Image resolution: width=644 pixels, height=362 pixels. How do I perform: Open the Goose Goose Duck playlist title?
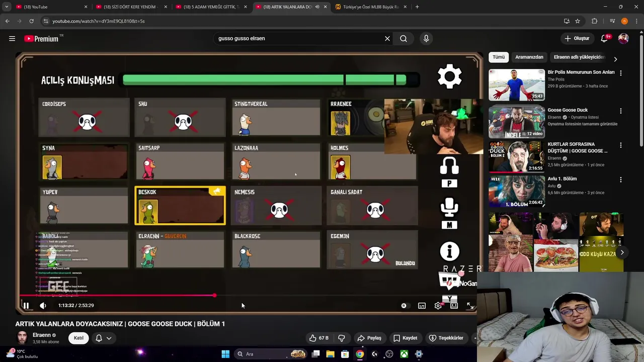pyautogui.click(x=568, y=110)
